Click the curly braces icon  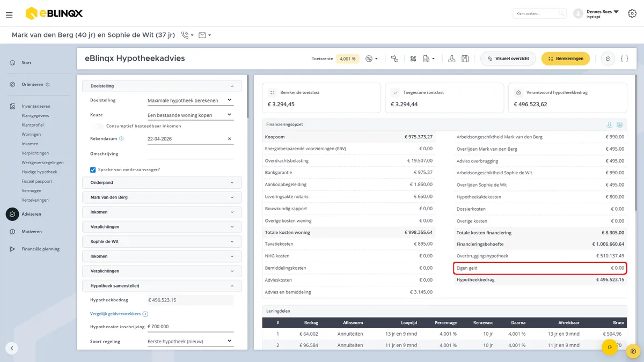coord(624,58)
